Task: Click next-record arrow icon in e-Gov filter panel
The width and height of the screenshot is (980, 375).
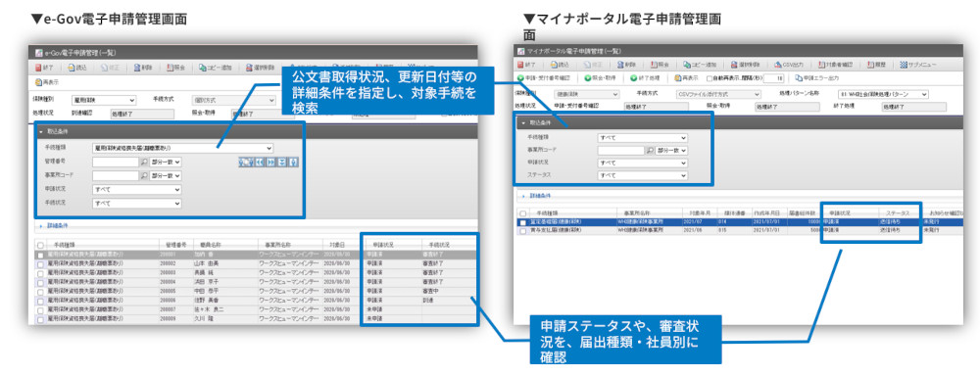Action: tap(270, 162)
